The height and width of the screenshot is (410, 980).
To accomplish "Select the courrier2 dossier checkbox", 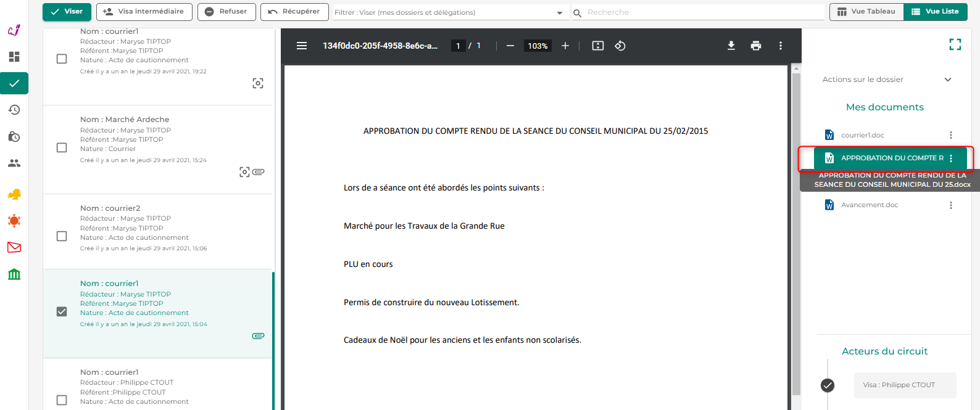I will click(x=62, y=236).
